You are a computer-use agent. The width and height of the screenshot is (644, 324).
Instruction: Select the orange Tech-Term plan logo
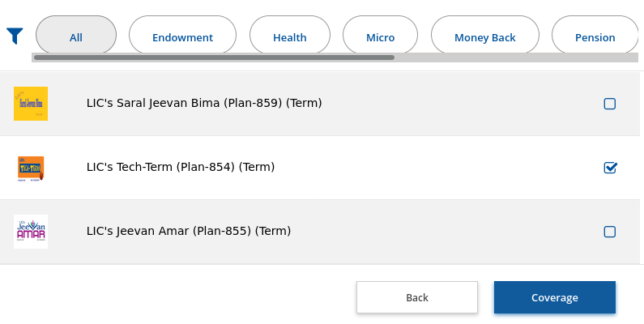coord(31,168)
